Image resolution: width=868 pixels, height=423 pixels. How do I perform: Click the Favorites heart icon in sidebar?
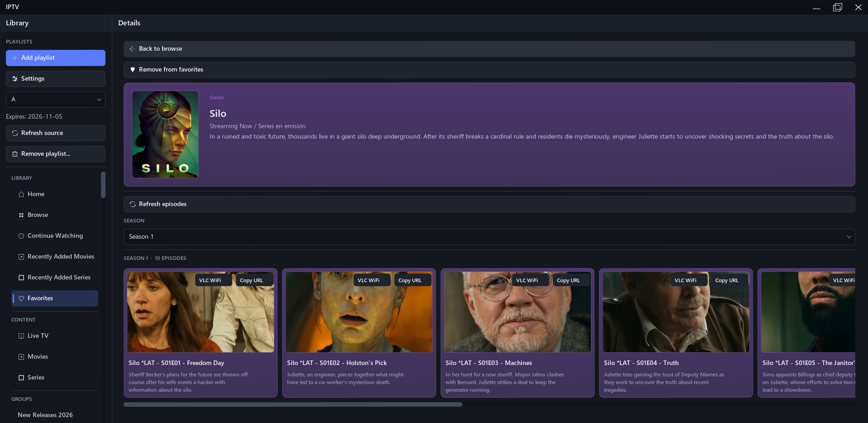21,298
